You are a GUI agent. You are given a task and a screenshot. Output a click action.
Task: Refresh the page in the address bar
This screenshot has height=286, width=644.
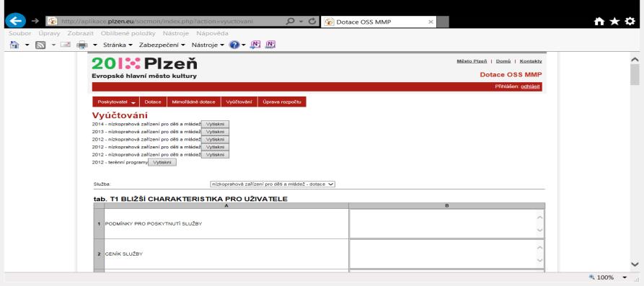[312, 22]
